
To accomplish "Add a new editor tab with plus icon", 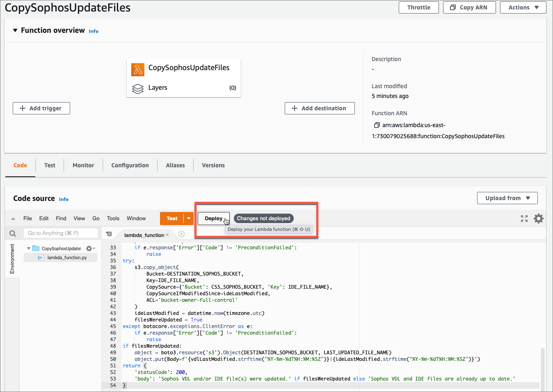I will pyautogui.click(x=181, y=234).
